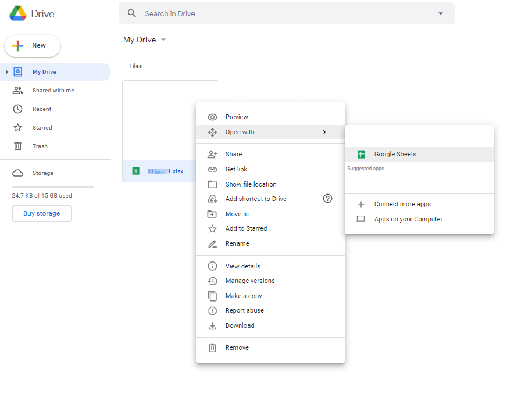Open the Starred section
The image size is (532, 405).
pos(42,127)
